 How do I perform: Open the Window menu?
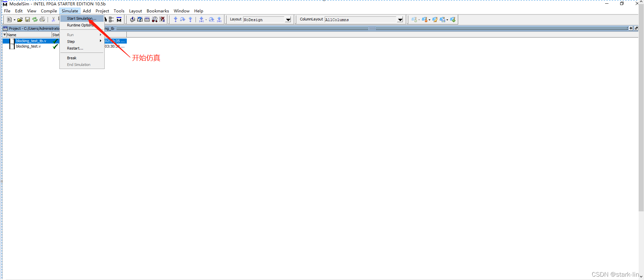click(181, 11)
